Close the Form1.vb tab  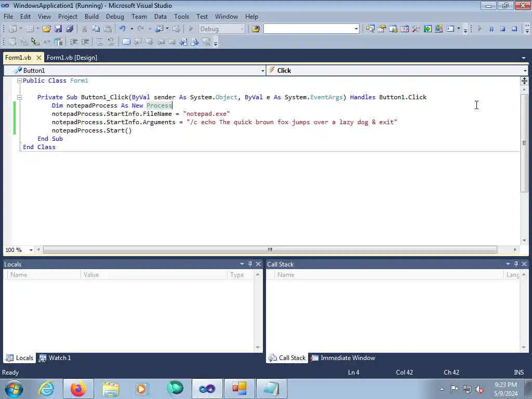point(39,58)
